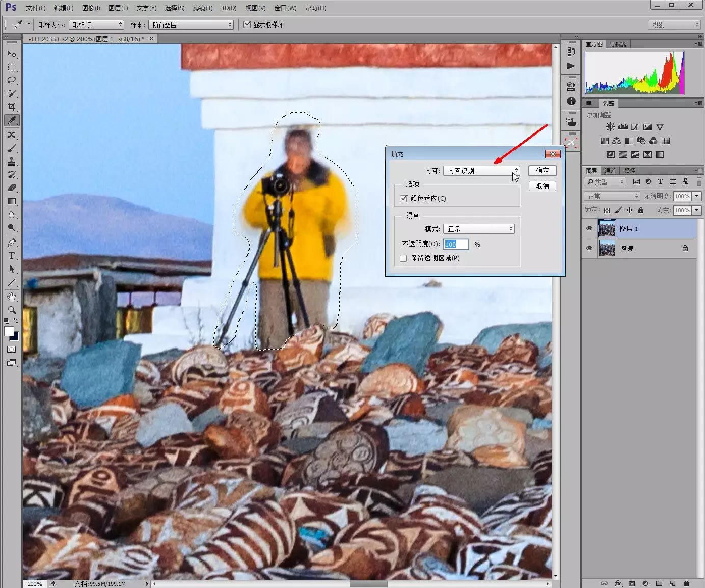Open the 滤镜 menu
The height and width of the screenshot is (588, 705).
202,8
